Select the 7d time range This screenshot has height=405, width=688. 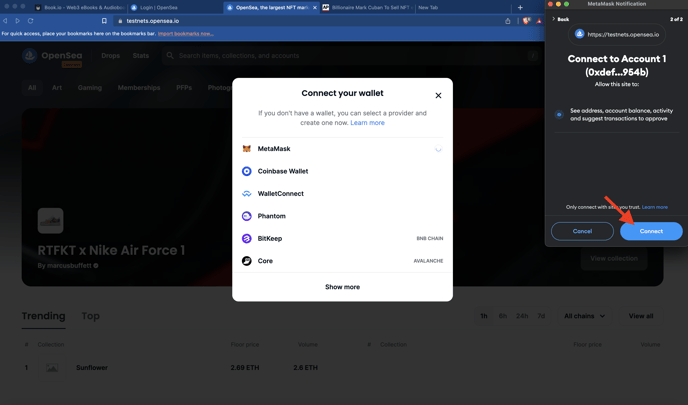pos(541,316)
